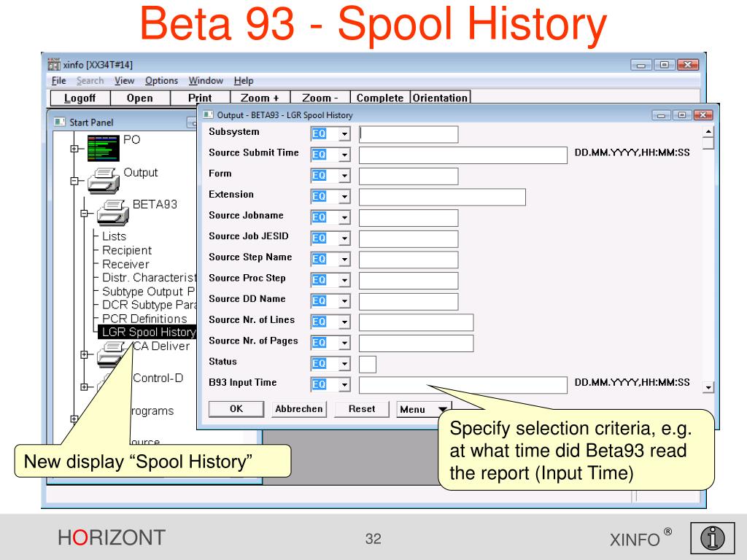747x560 pixels.
Task: Open Source Submit Time operator dropdown
Action: pos(344,155)
